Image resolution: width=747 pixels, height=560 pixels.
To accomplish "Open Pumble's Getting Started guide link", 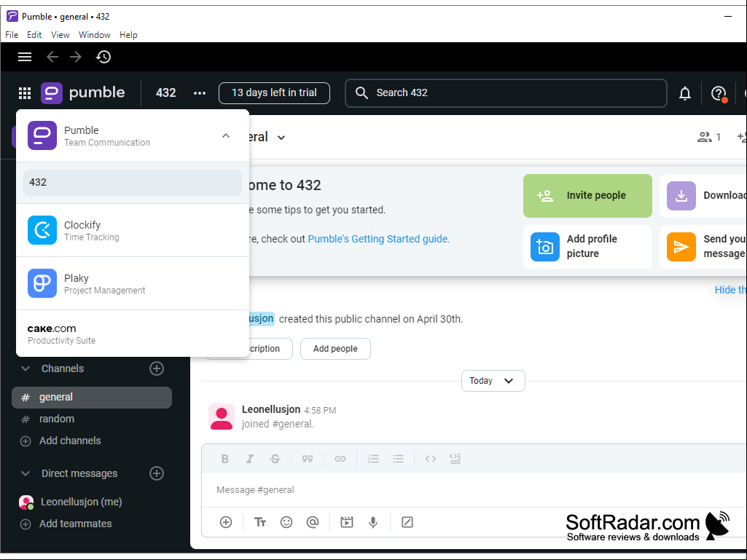I will [379, 239].
